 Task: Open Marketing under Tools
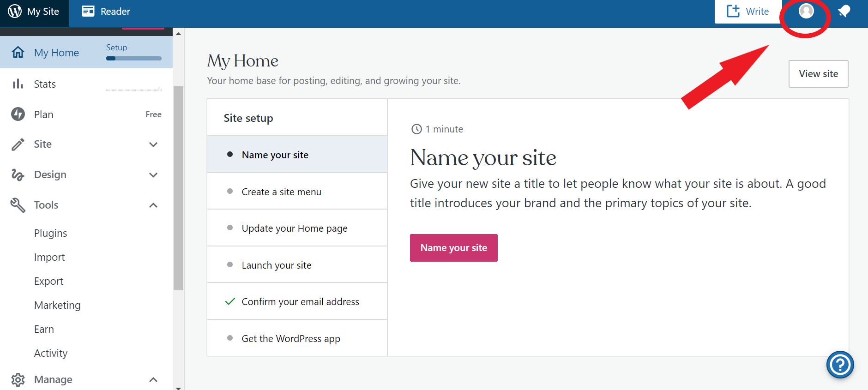coord(57,305)
